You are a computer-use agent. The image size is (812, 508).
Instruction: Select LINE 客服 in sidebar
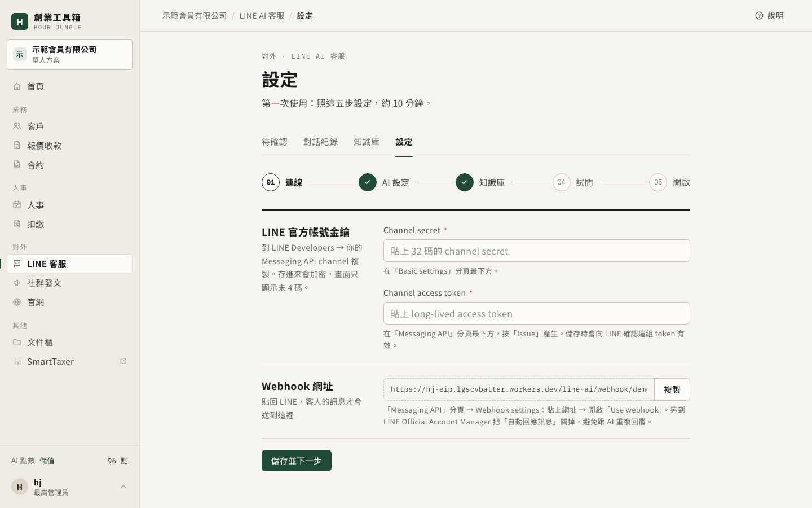(x=69, y=264)
